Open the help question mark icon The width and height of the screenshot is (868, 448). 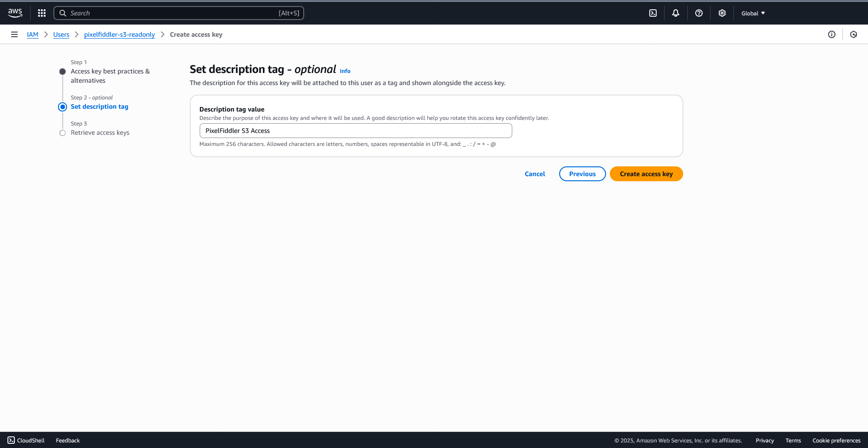tap(699, 13)
